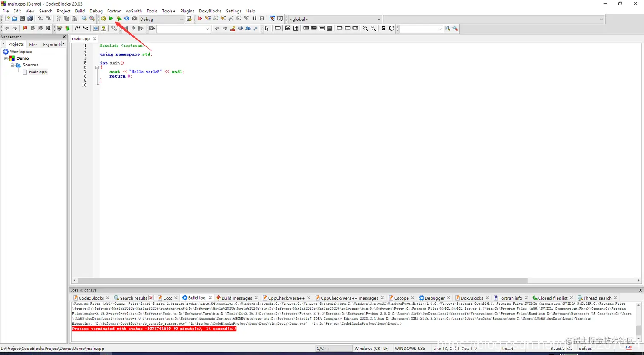Build project with the yellow gear icon
644x355 pixels.
(103, 19)
